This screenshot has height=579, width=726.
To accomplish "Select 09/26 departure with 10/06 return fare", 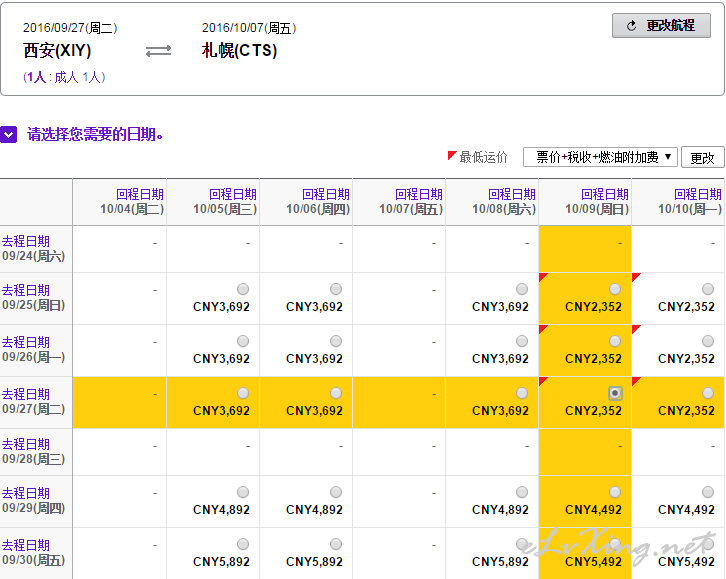I will (336, 341).
